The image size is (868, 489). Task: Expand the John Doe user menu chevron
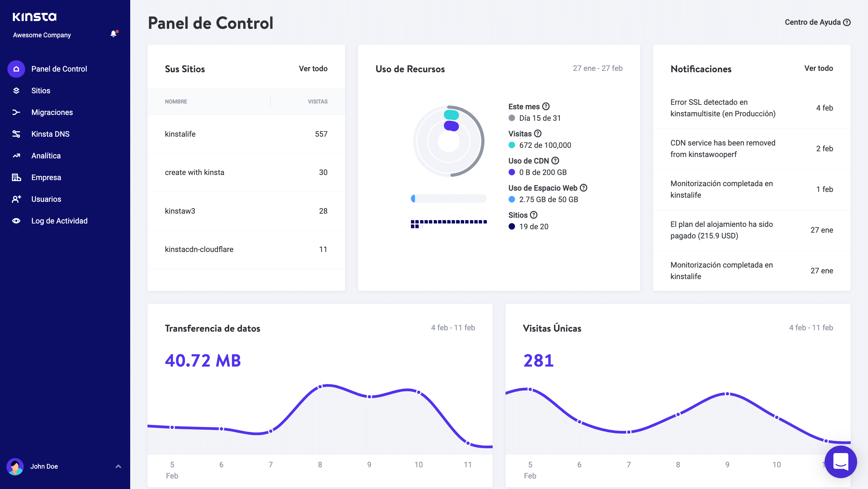118,466
